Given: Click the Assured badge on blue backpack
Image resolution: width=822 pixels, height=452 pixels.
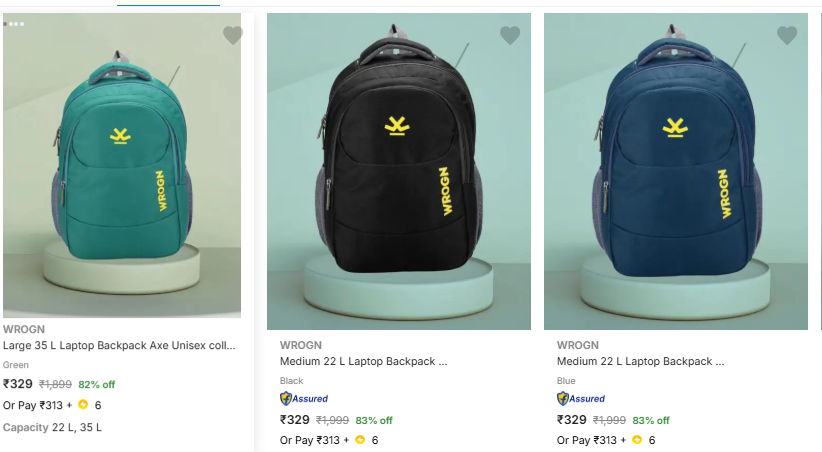Looking at the screenshot, I should point(581,398).
